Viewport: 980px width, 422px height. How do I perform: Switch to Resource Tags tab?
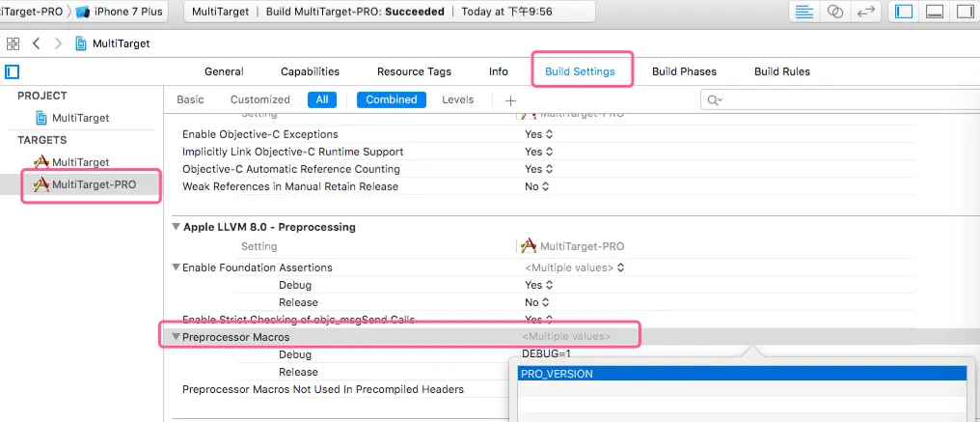click(414, 71)
